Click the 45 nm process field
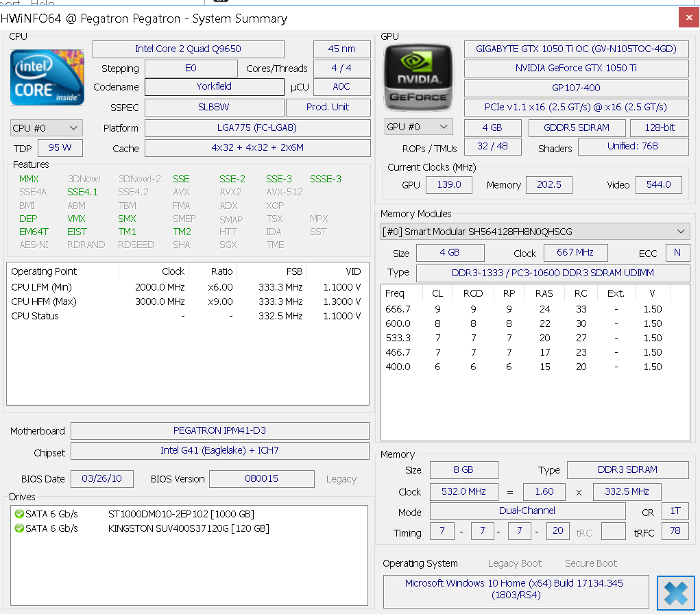Image resolution: width=700 pixels, height=614 pixels. click(x=341, y=49)
